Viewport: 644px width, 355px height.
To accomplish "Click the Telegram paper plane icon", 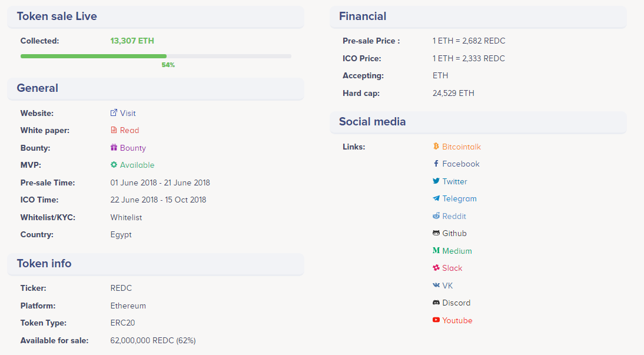I will (x=436, y=198).
